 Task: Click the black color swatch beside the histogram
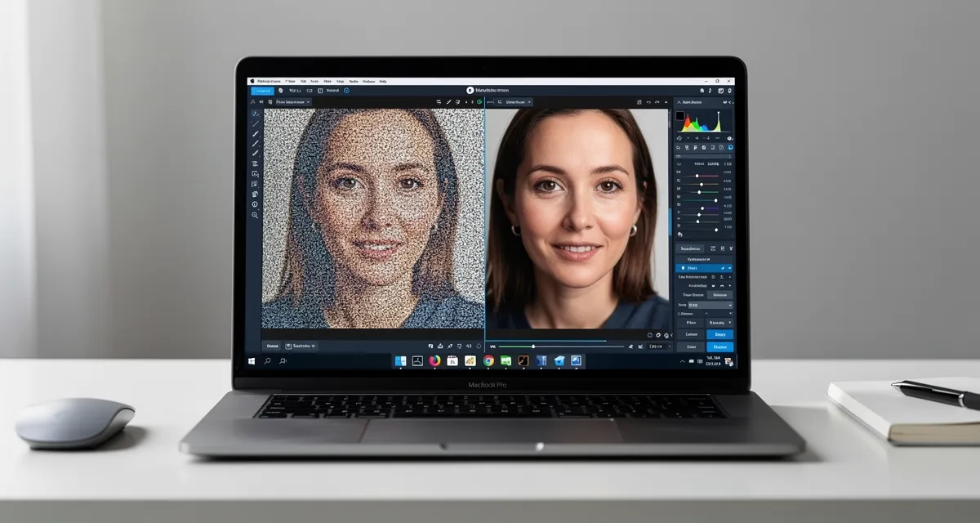pos(679,116)
